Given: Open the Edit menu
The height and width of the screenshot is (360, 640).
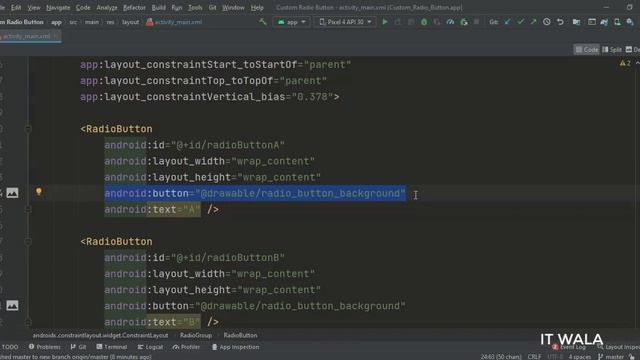Looking at the screenshot, I should [16, 7].
